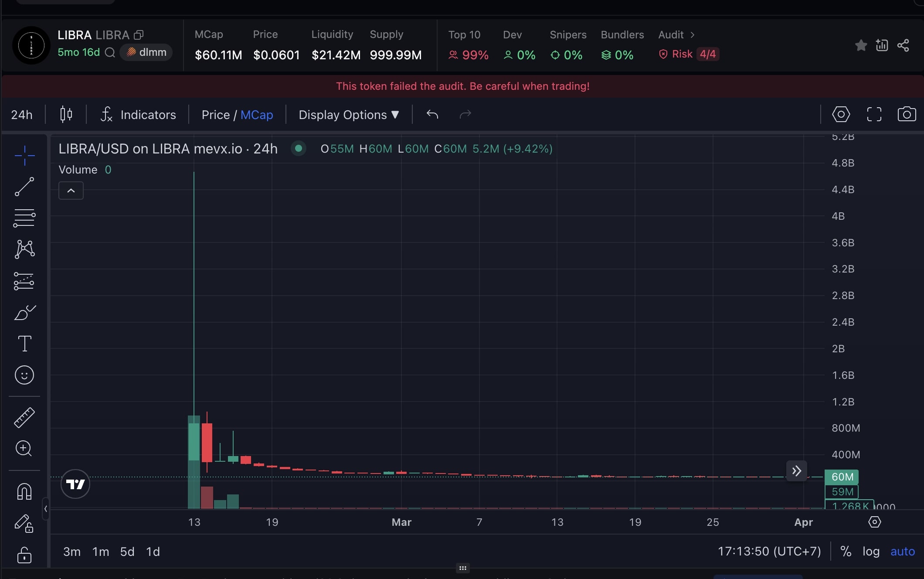Toggle stay in drawing mode
This screenshot has height=579, width=924.
point(24,523)
